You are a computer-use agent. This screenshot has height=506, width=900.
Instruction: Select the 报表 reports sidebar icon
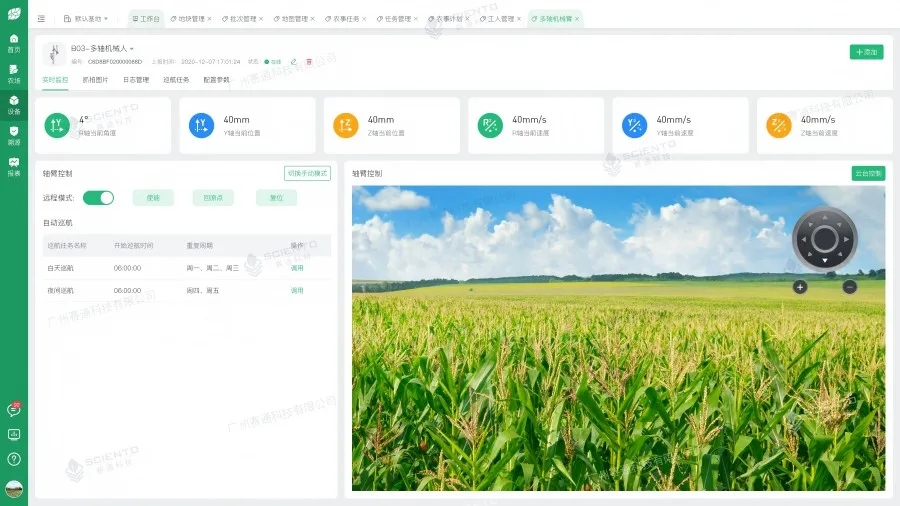(x=14, y=166)
